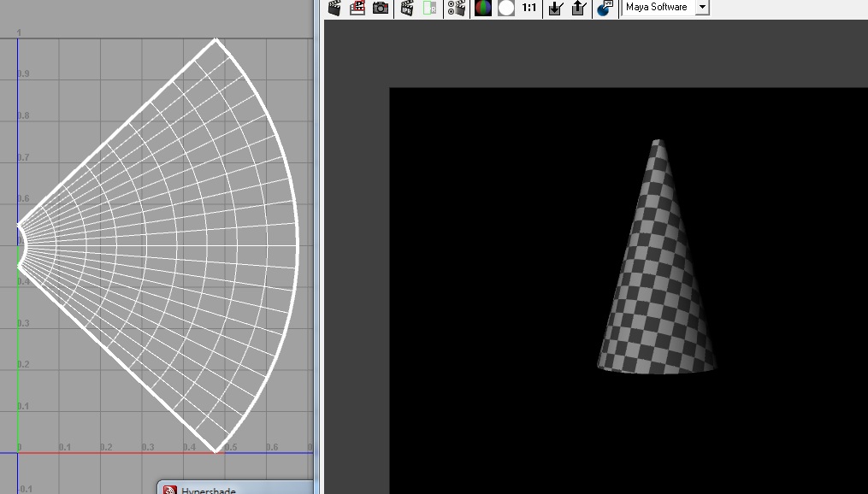Click the Render Region icon
The height and width of the screenshot is (494, 868).
point(357,8)
